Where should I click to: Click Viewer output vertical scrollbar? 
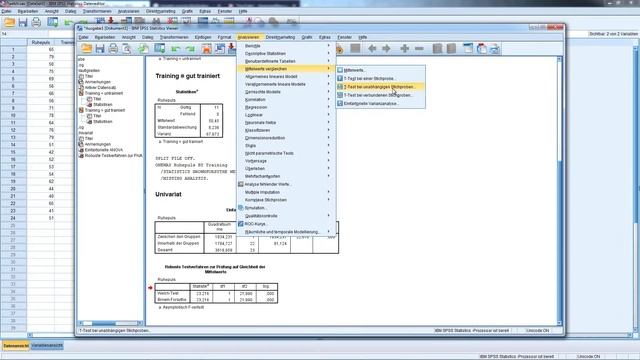[x=560, y=191]
